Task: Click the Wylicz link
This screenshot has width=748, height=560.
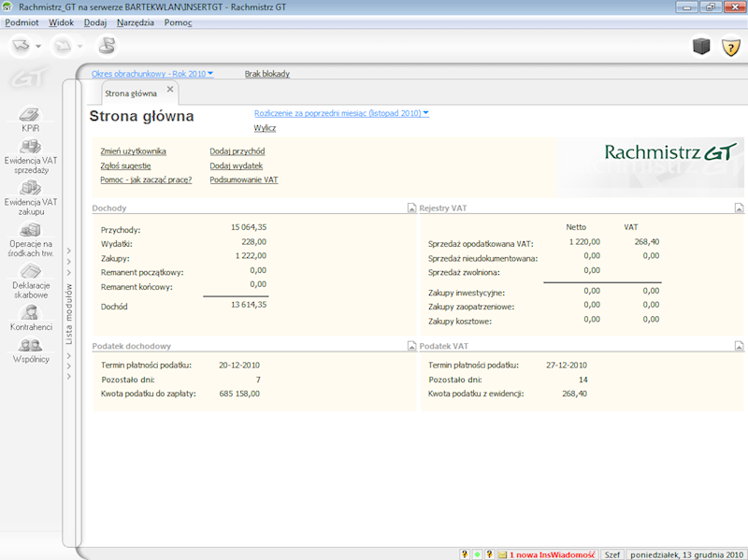Action: click(267, 126)
